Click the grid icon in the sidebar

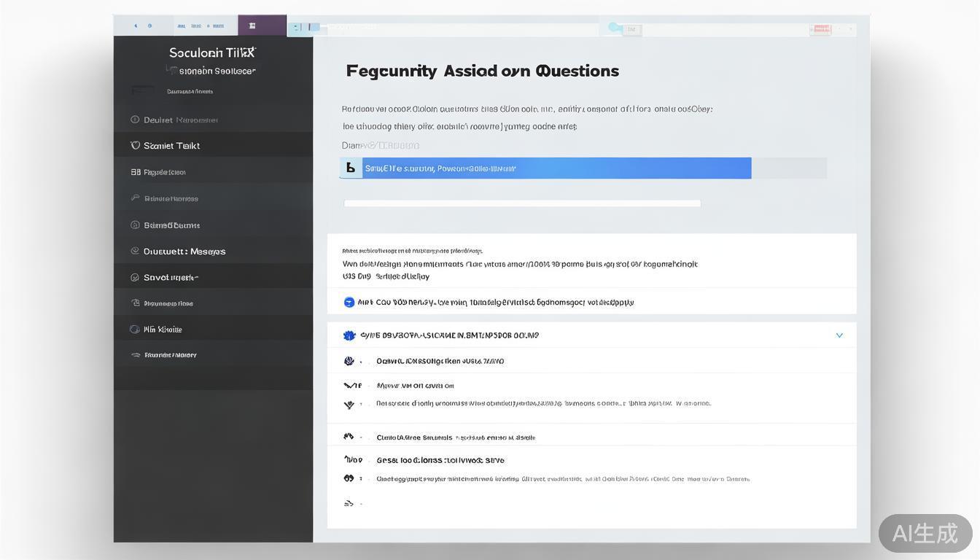135,172
